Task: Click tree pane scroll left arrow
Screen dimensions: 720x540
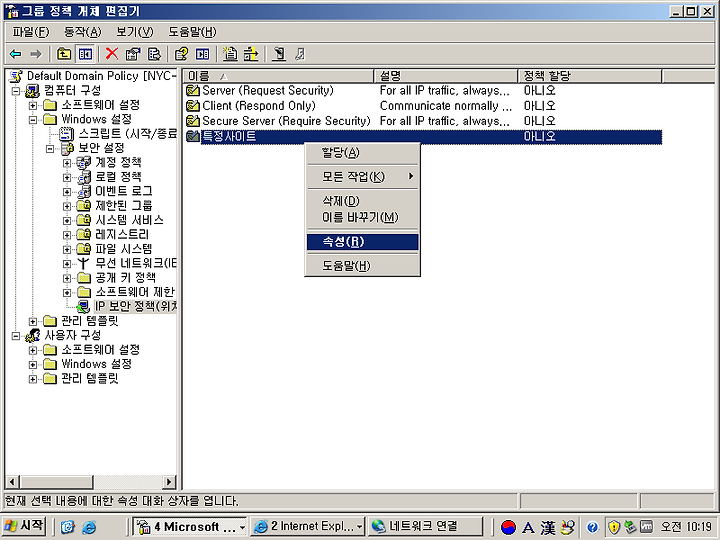Action: click(12, 482)
